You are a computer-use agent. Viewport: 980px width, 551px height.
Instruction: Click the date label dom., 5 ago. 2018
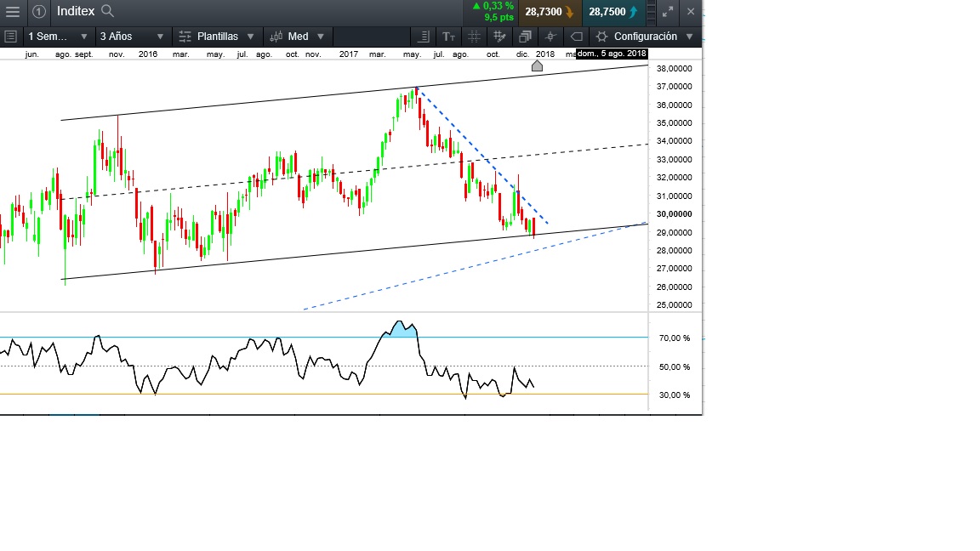(612, 54)
